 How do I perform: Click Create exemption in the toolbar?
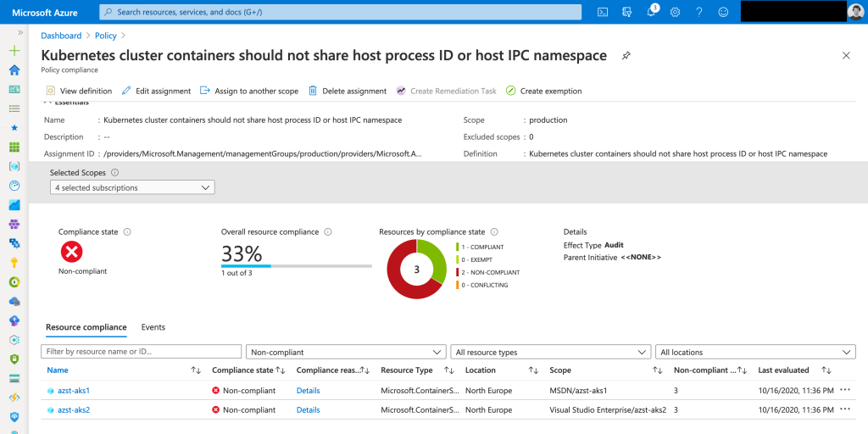[x=544, y=91]
